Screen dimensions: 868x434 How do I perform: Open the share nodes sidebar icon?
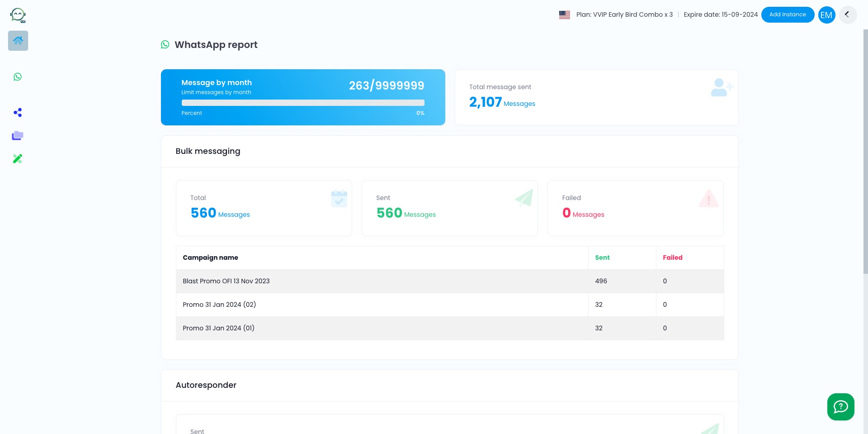(18, 113)
